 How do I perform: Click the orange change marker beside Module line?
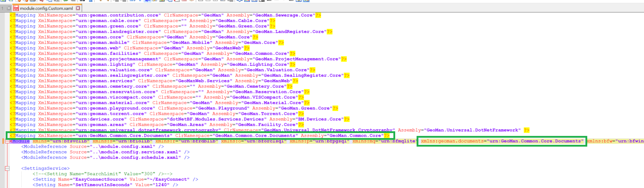click(4, 141)
